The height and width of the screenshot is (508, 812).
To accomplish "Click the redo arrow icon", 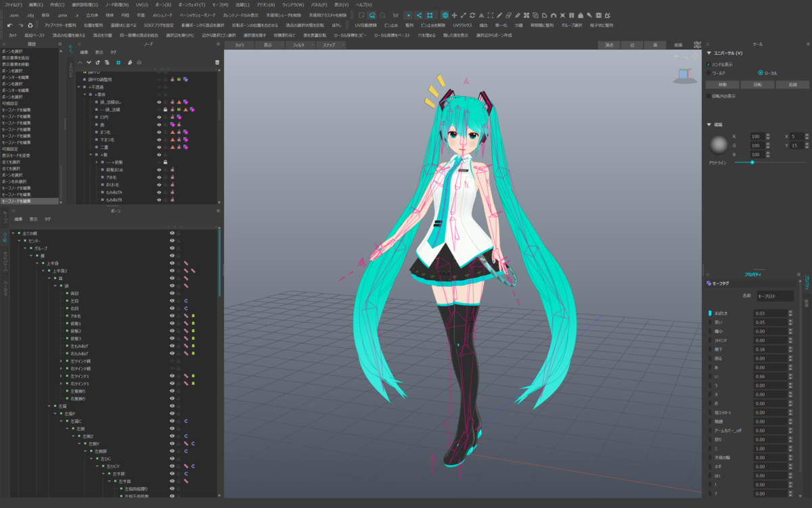I will [20, 25].
